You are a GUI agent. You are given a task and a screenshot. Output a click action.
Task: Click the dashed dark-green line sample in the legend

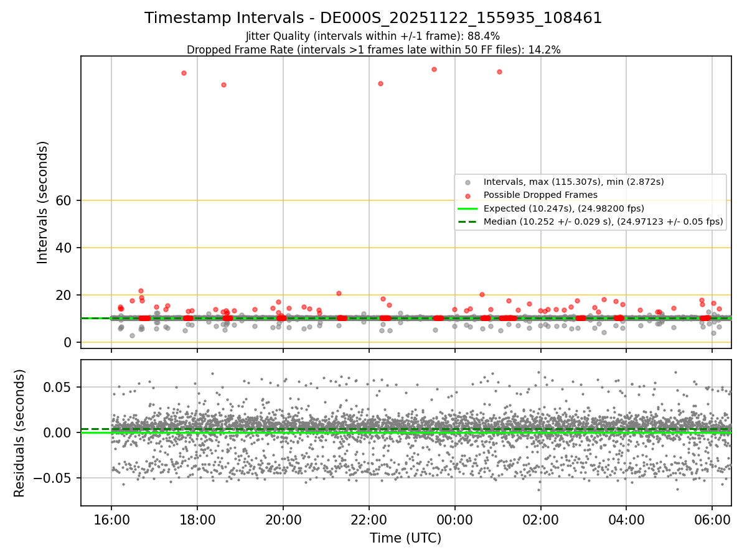tap(467, 222)
